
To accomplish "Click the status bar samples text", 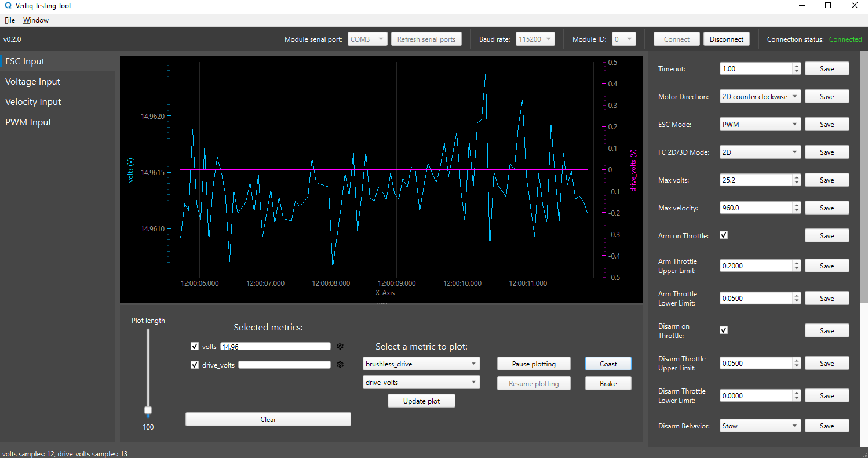I will (x=65, y=454).
